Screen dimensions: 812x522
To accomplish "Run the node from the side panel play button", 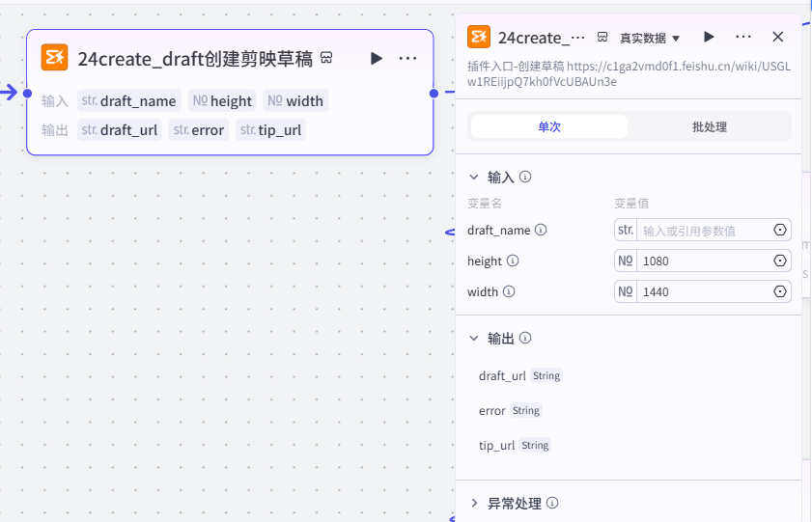I will (709, 37).
